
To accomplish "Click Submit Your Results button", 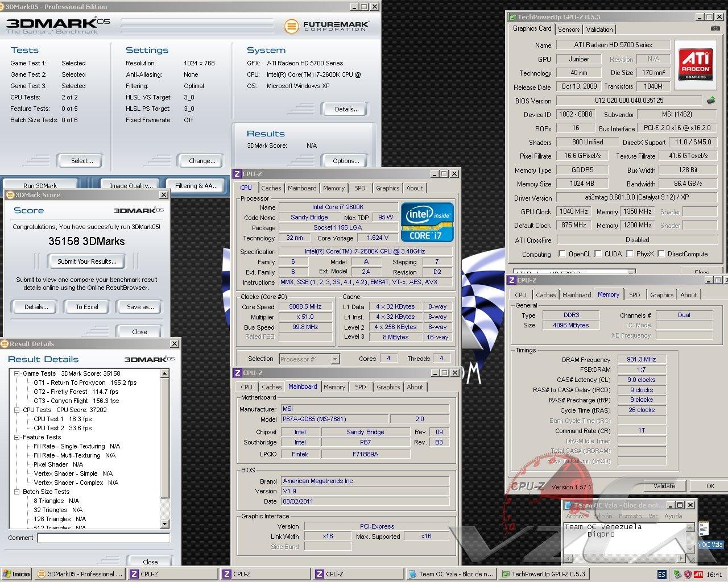I will (x=87, y=261).
